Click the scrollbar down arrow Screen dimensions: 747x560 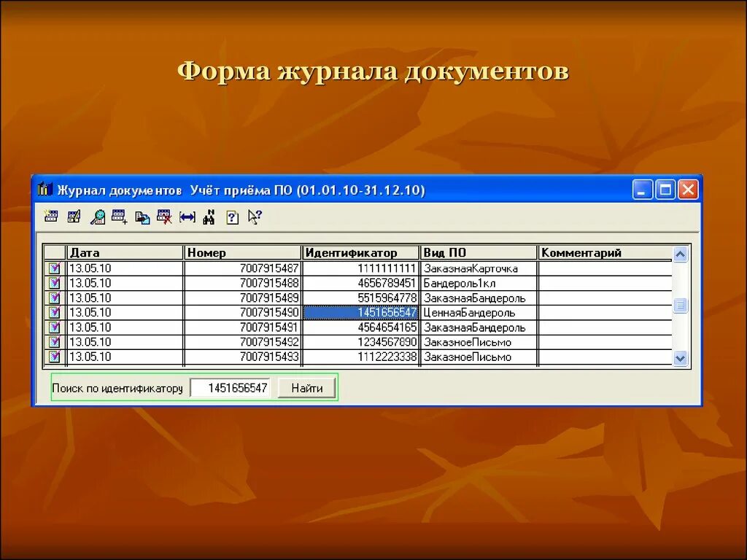click(x=681, y=358)
